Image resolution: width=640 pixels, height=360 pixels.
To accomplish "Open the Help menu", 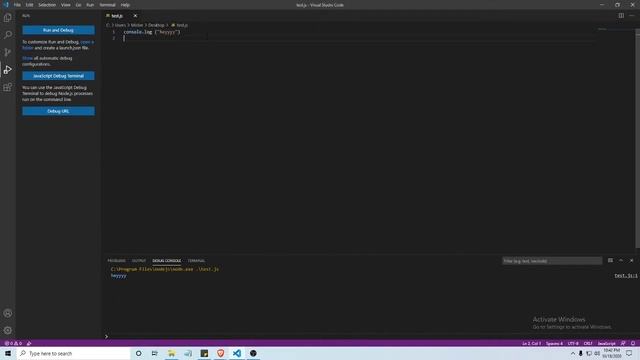I will [125, 5].
